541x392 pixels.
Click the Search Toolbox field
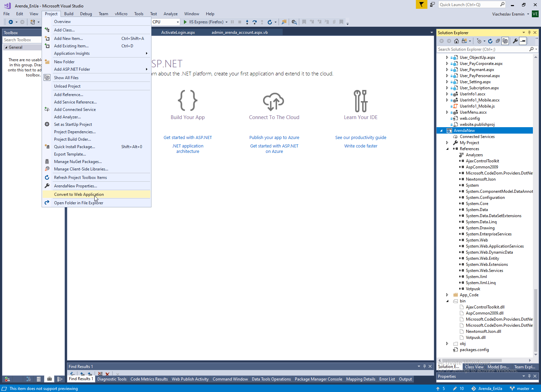22,40
